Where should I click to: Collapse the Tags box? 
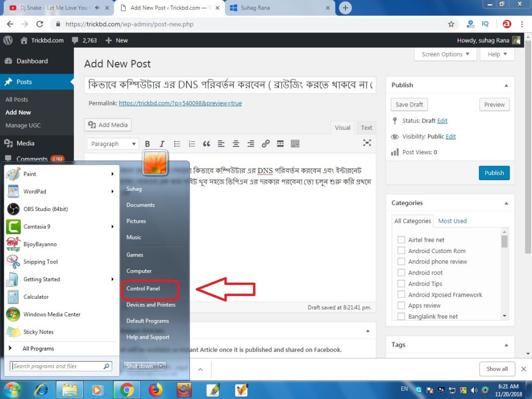[x=506, y=345]
